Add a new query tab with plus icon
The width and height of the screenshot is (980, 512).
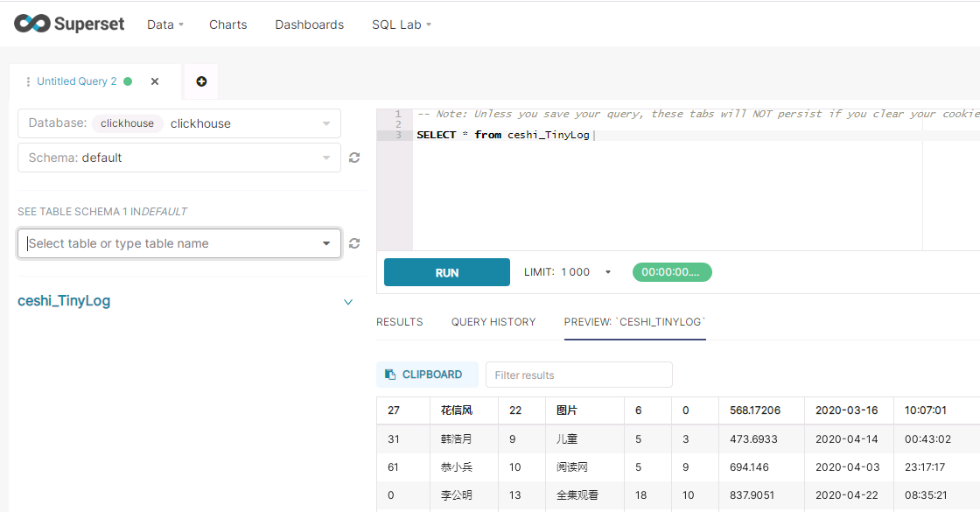(201, 81)
